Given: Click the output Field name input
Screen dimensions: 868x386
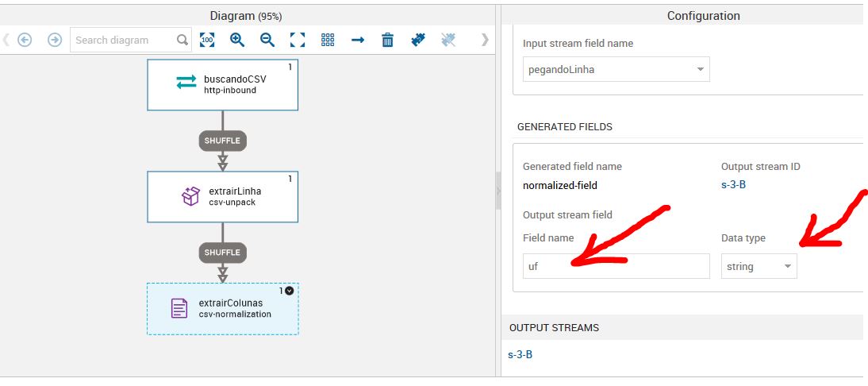Looking at the screenshot, I should [x=616, y=266].
